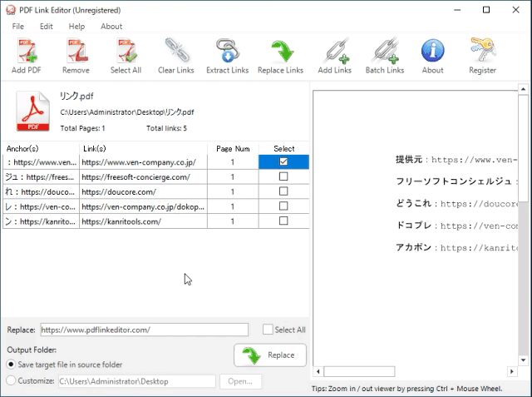Viewport: 532px width, 397px height.
Task: Click link cell https://ven-company.co.jp/dokop...
Action: tap(143, 206)
